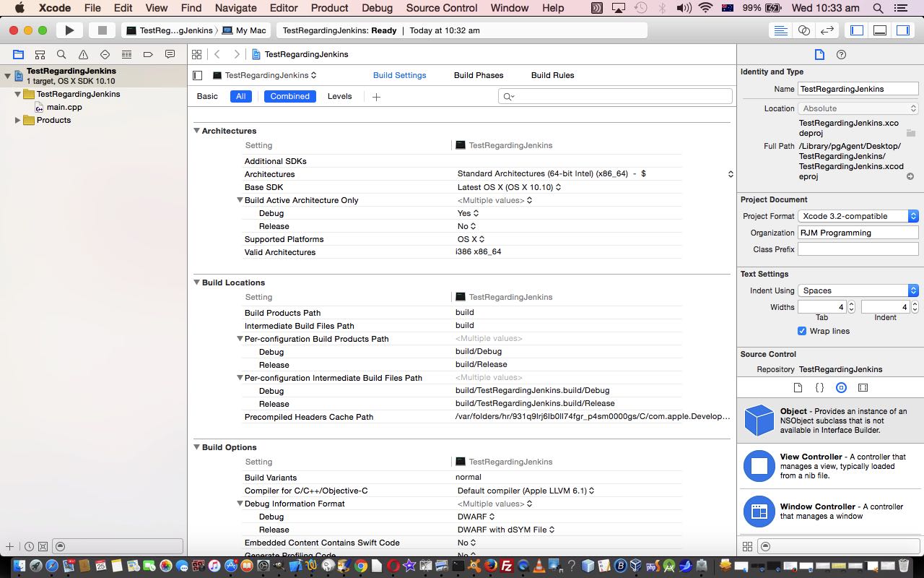Viewport: 924px width, 578px height.
Task: Switch to the Version editor
Action: pyautogui.click(x=828, y=30)
